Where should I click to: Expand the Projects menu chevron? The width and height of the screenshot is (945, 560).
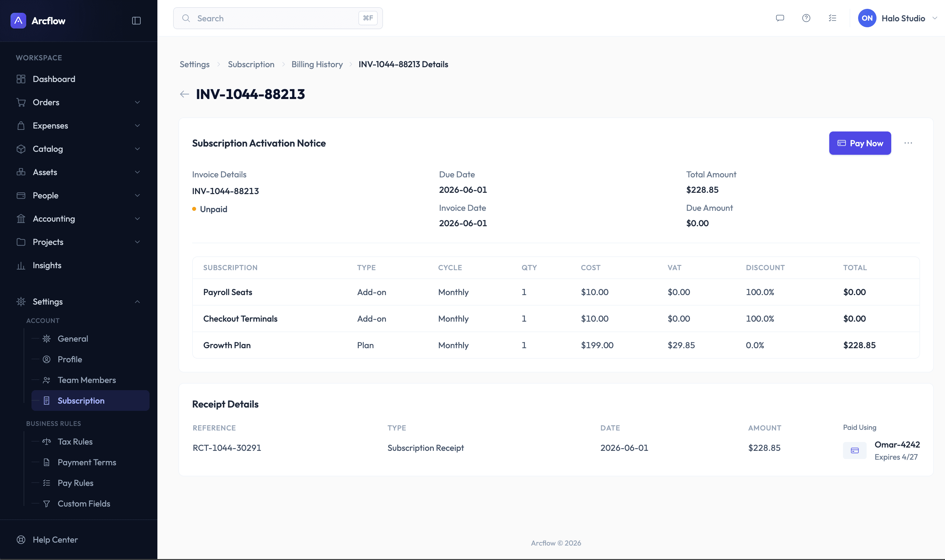[137, 242]
